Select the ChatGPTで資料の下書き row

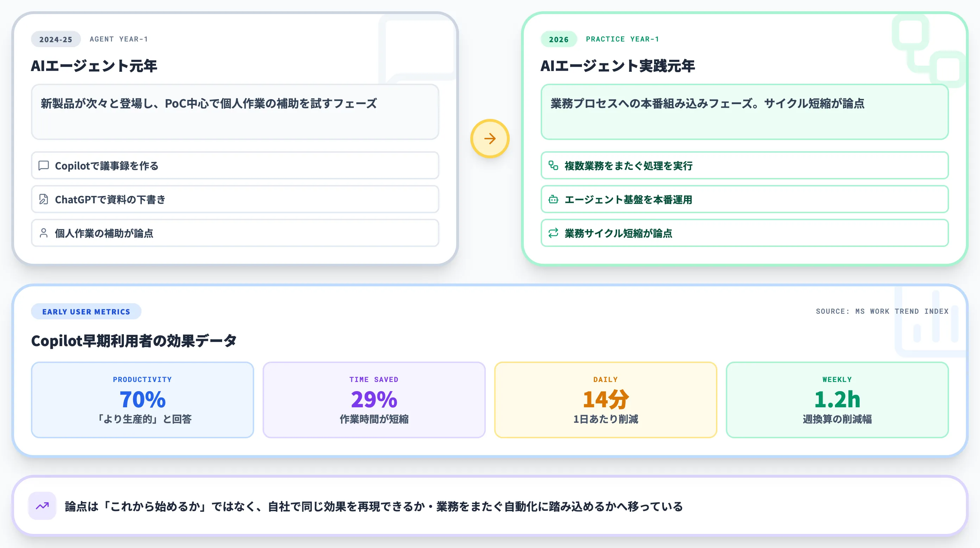click(x=235, y=199)
